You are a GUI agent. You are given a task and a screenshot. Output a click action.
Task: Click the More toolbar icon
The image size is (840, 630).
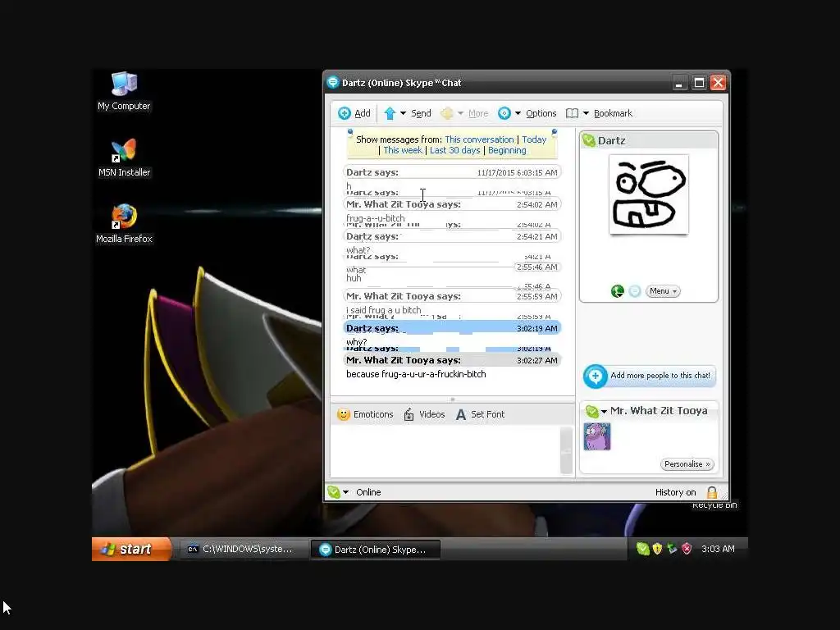447,113
